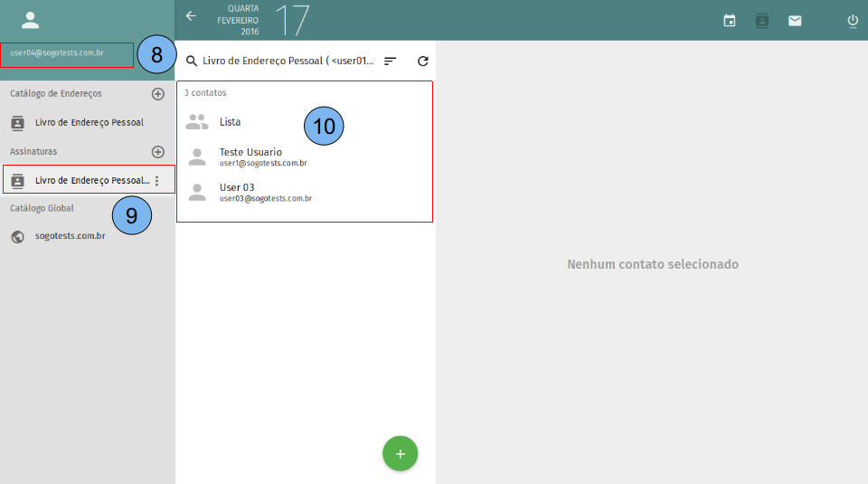The height and width of the screenshot is (484, 868).
Task: Select contact Teste Usuario
Action: coord(250,157)
